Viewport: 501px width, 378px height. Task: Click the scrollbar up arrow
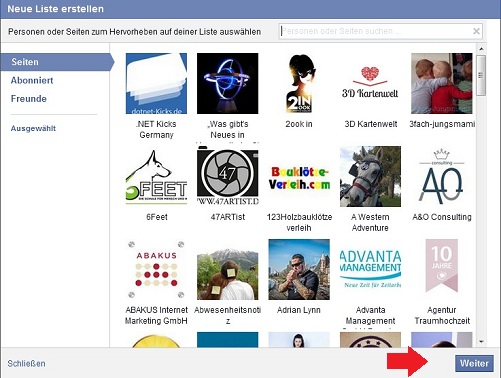pyautogui.click(x=481, y=49)
